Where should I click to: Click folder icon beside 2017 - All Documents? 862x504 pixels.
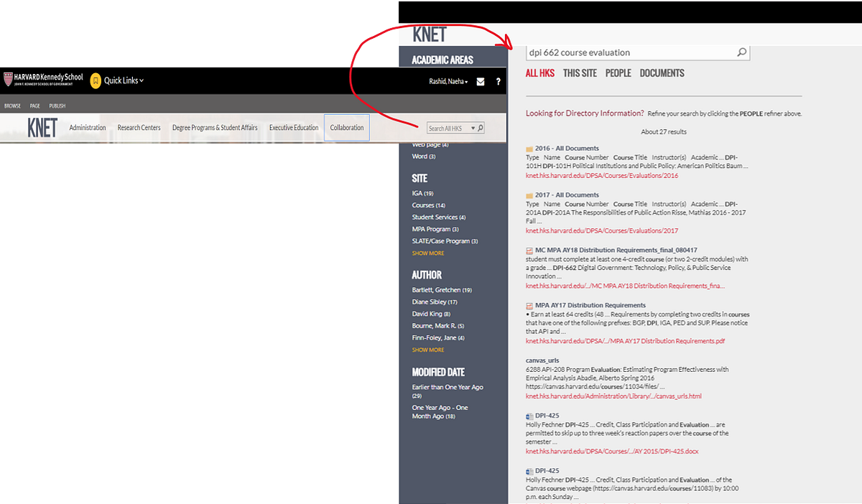click(529, 195)
